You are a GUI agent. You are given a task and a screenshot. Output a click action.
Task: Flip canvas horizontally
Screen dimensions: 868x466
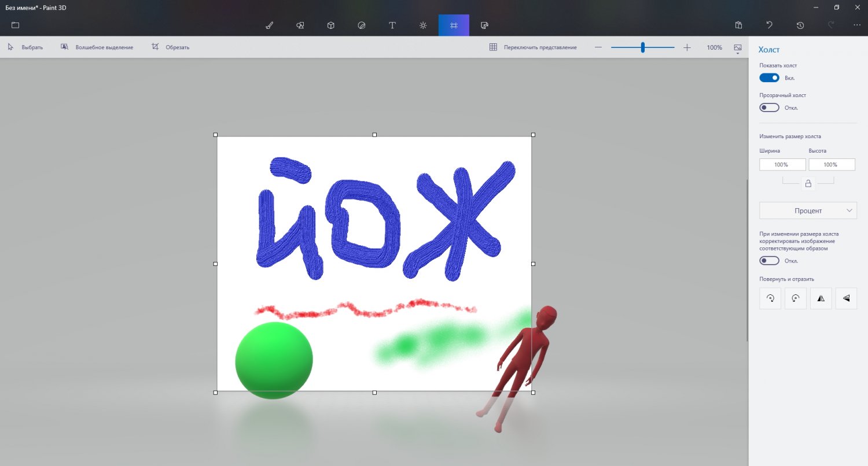click(x=821, y=298)
